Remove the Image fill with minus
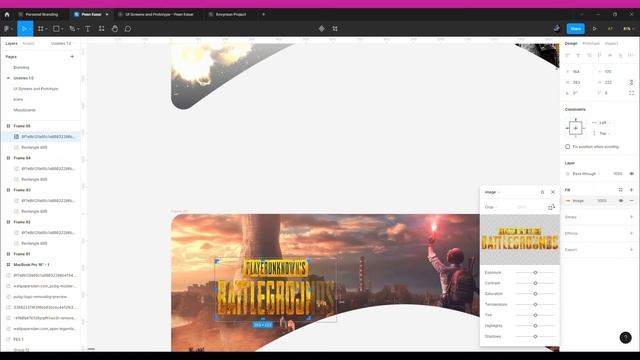 tap(631, 201)
